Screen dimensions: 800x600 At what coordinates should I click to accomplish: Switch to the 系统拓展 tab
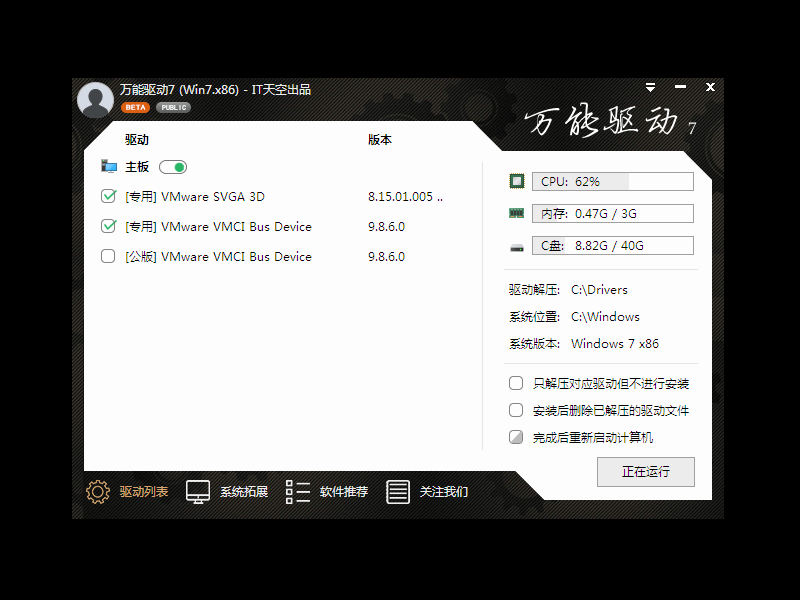[243, 492]
